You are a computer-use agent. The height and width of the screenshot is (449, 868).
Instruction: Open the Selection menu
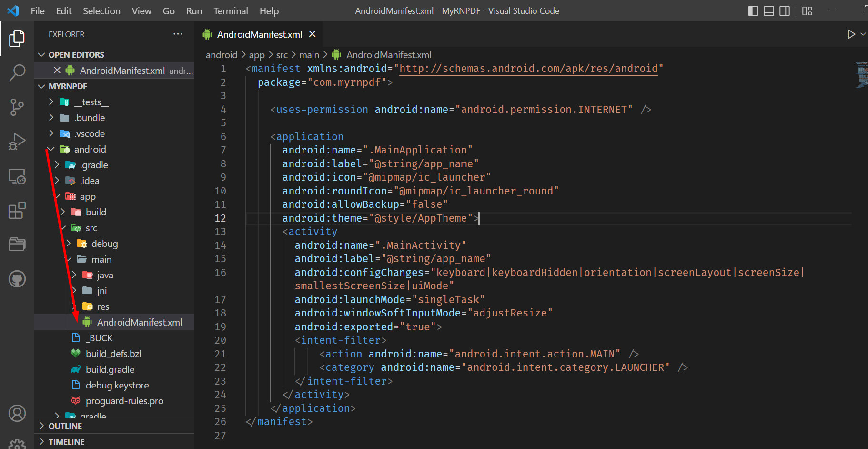click(101, 11)
